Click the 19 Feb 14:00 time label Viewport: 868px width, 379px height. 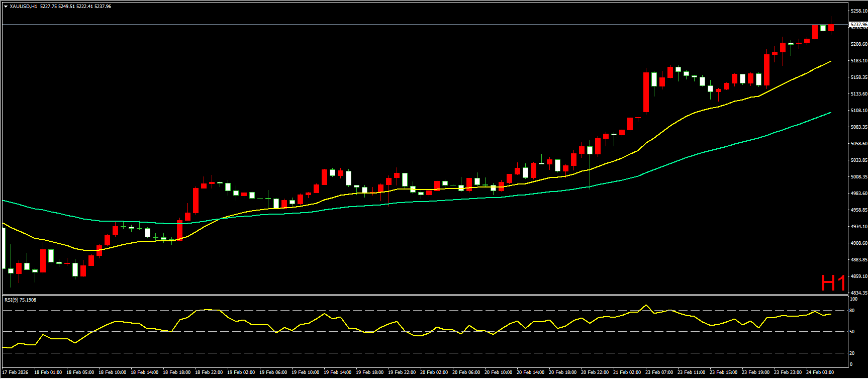(x=337, y=372)
